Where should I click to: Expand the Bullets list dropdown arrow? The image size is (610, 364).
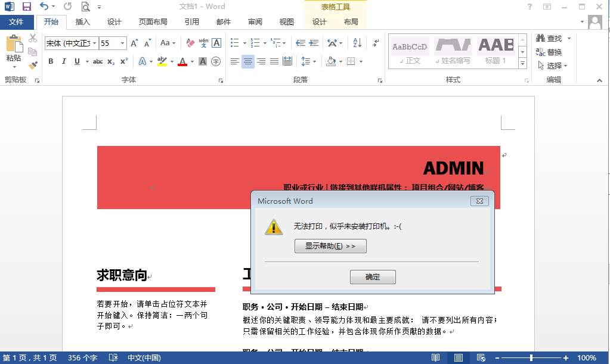coord(244,43)
